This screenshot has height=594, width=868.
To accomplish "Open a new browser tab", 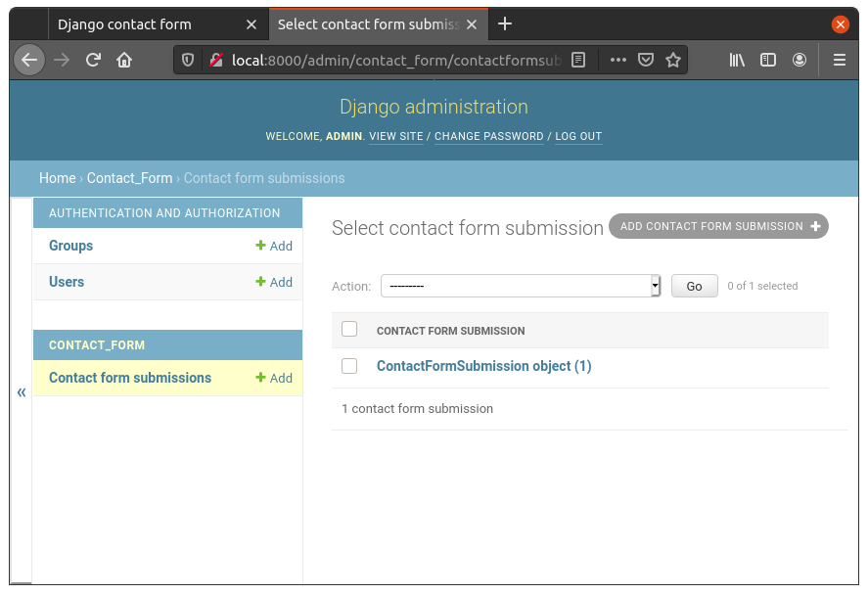I will pyautogui.click(x=505, y=23).
